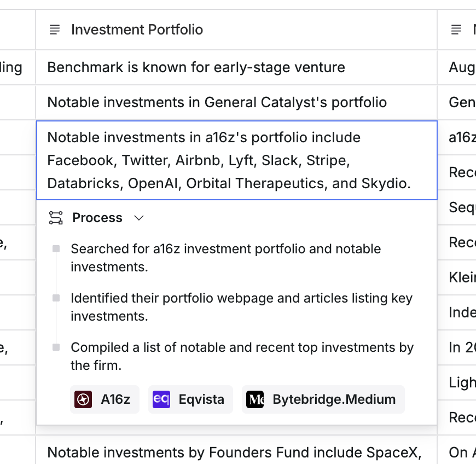Collapse the Process section chevron

pos(139,218)
